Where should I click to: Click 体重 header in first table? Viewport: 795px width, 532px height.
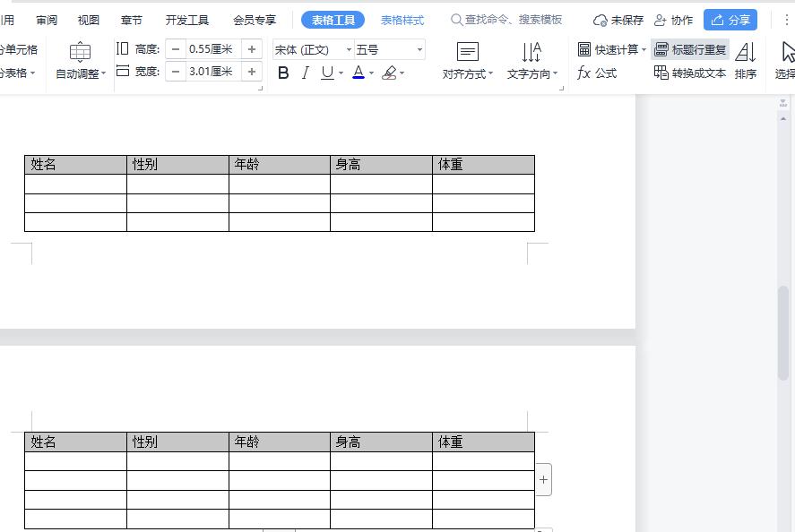(450, 164)
